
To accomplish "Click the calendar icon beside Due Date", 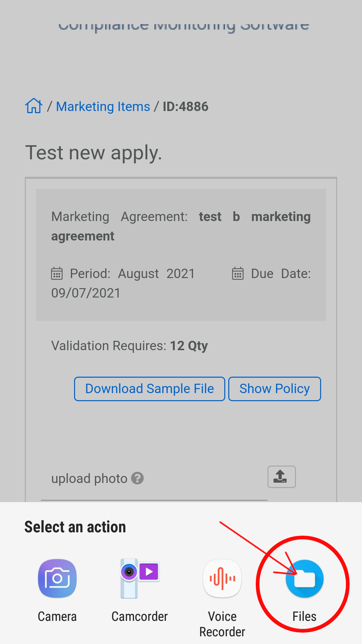I will coord(238,273).
